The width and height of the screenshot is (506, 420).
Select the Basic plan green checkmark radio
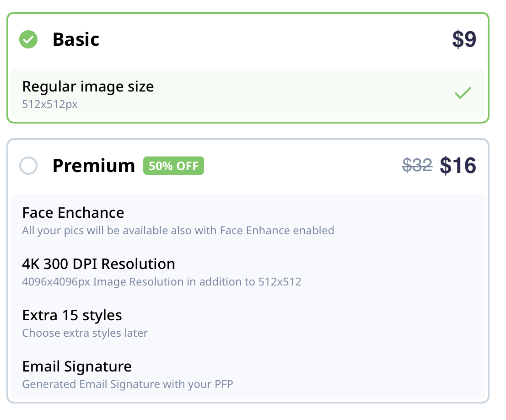(x=28, y=39)
